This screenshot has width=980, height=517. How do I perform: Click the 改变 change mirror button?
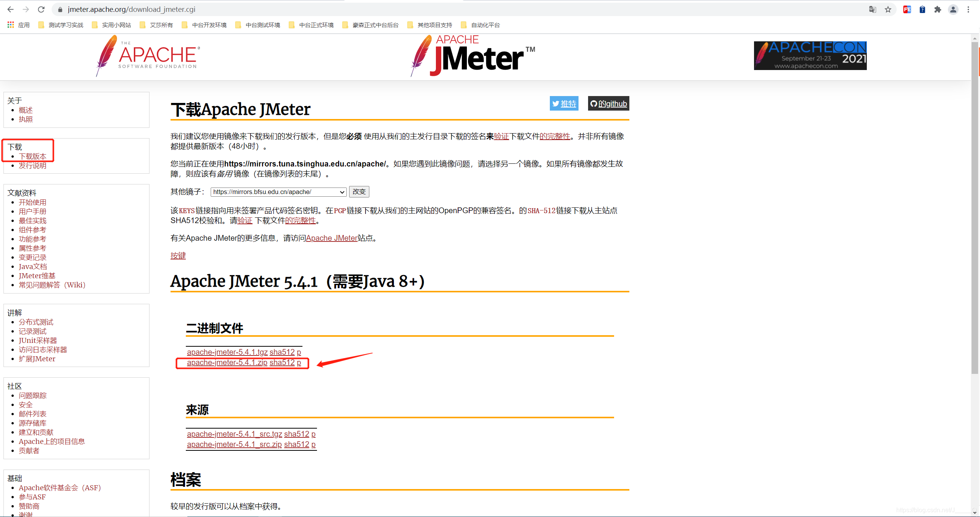point(359,192)
